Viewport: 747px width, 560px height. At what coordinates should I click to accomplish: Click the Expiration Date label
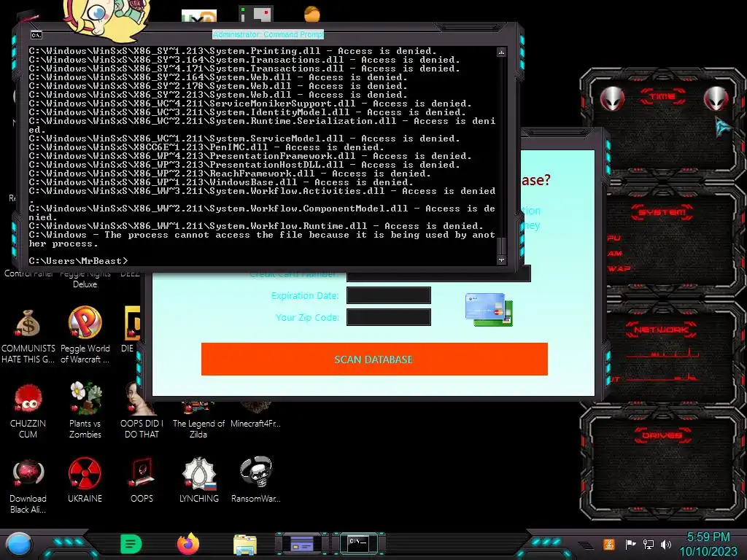click(x=305, y=295)
